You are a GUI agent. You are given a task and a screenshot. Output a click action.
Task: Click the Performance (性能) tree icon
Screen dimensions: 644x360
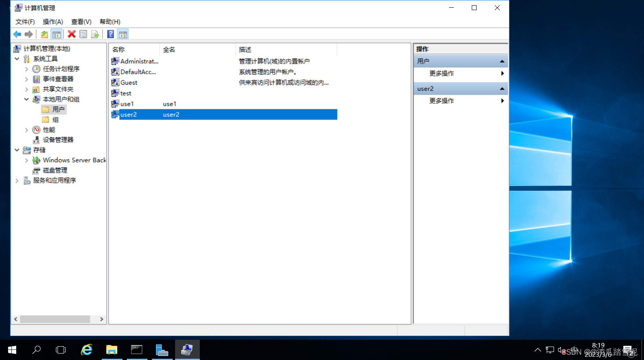(x=36, y=130)
